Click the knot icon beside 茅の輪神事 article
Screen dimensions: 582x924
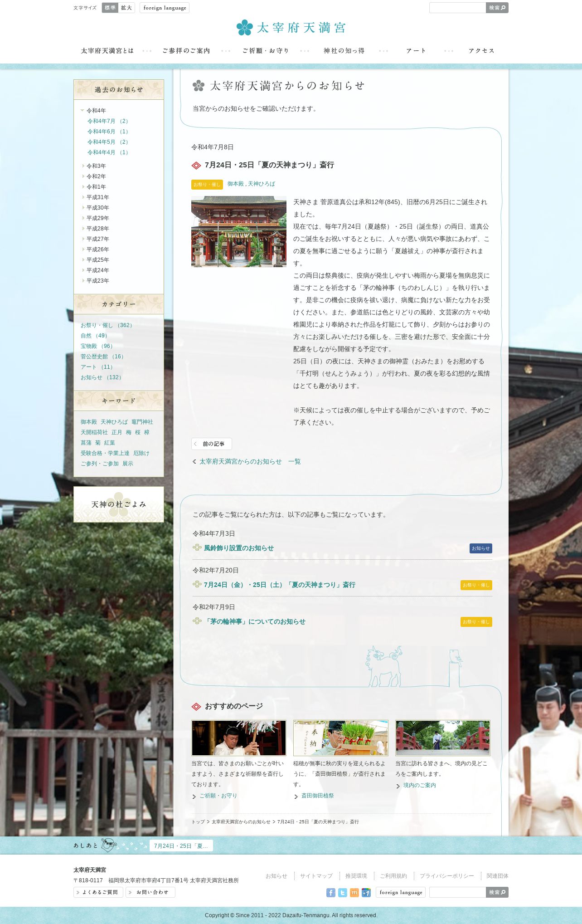[197, 621]
